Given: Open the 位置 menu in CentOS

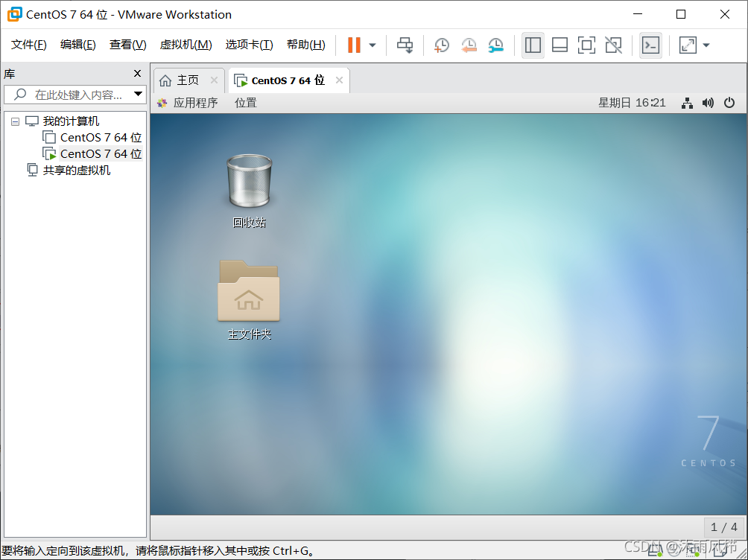Looking at the screenshot, I should 246,103.
